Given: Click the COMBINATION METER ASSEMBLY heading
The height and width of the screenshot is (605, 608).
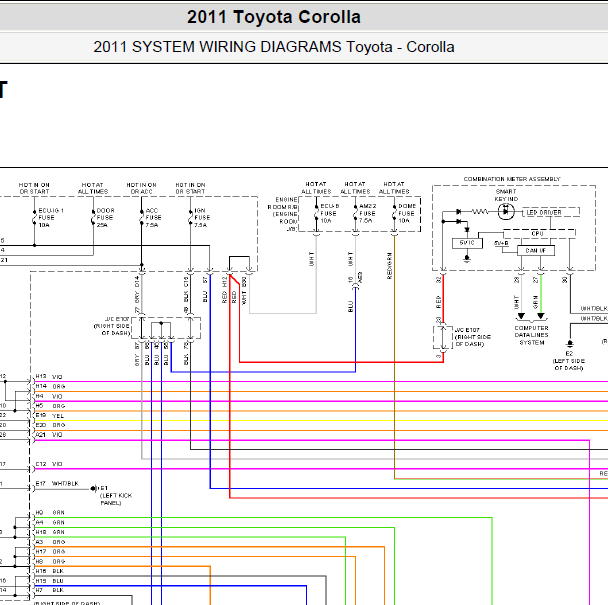Looking at the screenshot, I should (512, 179).
